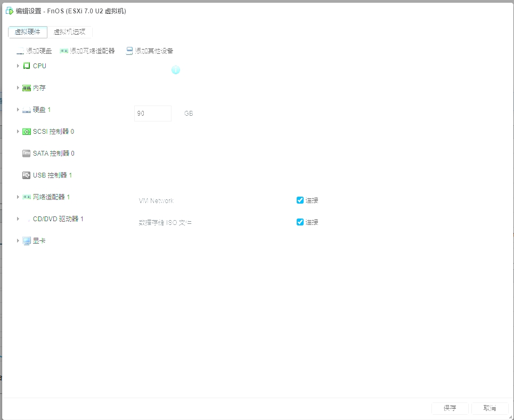Click the green CPU chip icon
514x420 pixels.
pyautogui.click(x=27, y=66)
